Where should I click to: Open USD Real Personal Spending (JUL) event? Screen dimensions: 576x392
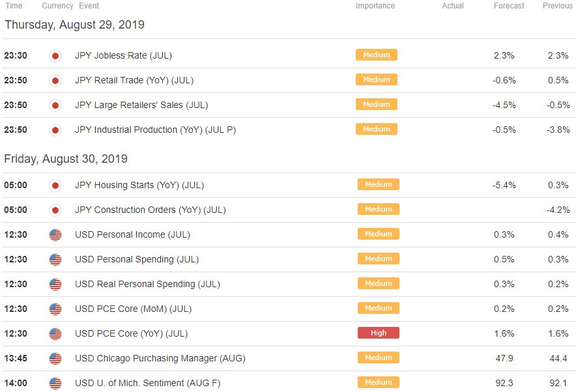(x=147, y=285)
